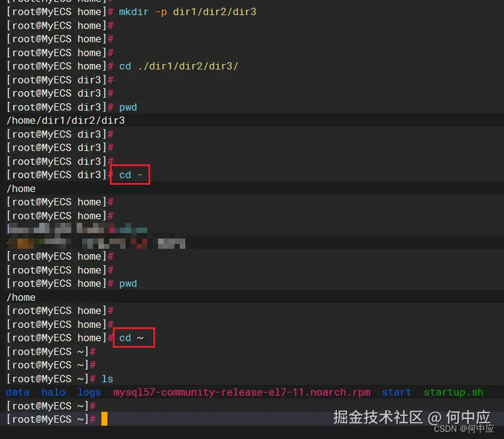Click the blue 'data' directory name
This screenshot has width=504, height=439.
(x=18, y=393)
